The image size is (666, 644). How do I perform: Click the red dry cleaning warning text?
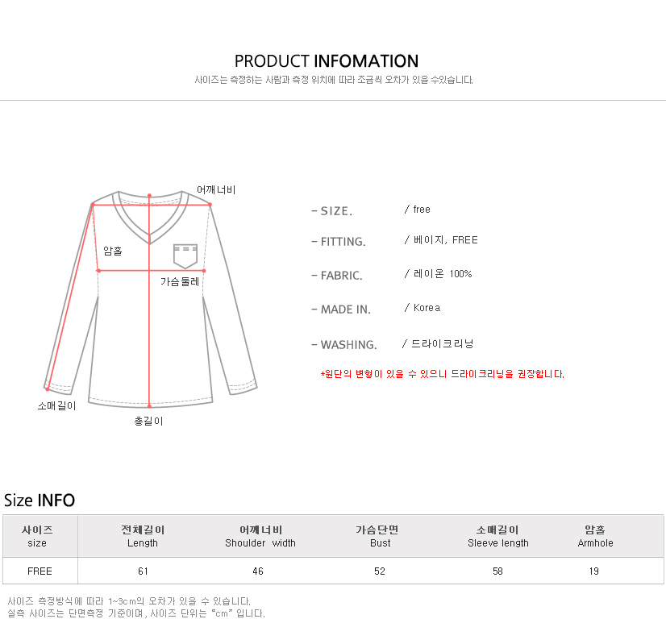click(442, 374)
